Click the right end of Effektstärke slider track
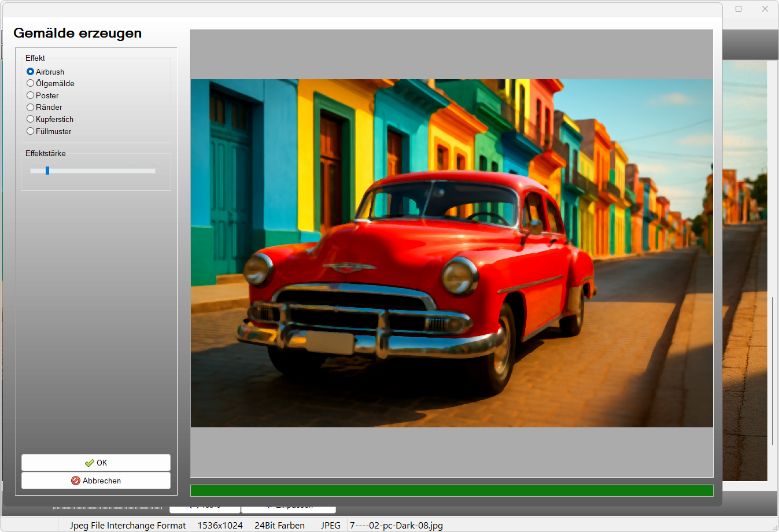The image size is (779, 532). tap(153, 171)
